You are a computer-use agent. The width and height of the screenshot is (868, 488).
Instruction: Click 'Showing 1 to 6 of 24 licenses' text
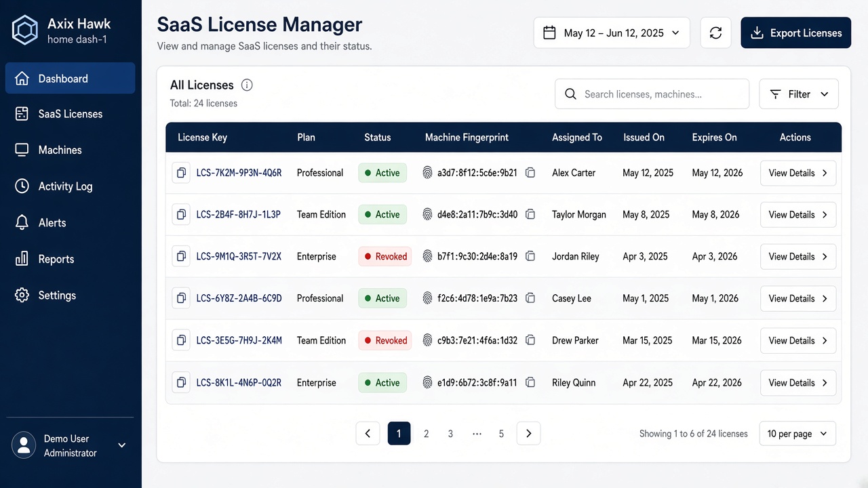point(693,434)
